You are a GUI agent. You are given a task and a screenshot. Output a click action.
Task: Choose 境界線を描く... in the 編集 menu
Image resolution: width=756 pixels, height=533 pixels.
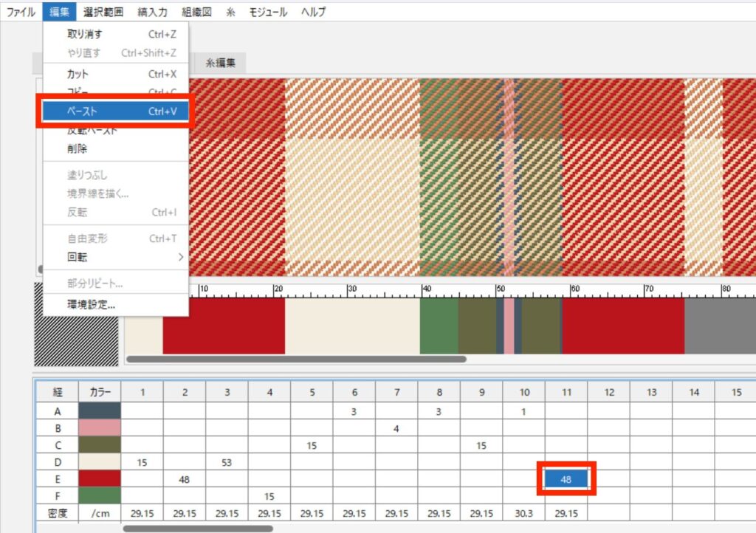click(116, 193)
